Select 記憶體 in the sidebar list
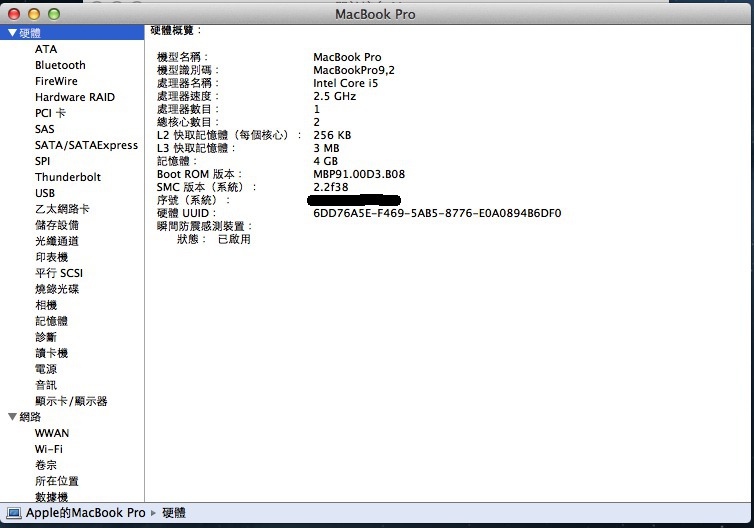This screenshot has height=528, width=754. (51, 321)
